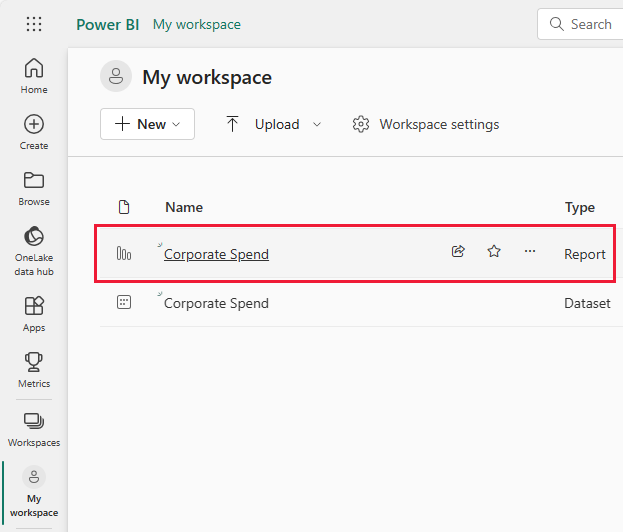Image resolution: width=623 pixels, height=532 pixels.
Task: Open the Workspaces pane
Action: point(34,429)
